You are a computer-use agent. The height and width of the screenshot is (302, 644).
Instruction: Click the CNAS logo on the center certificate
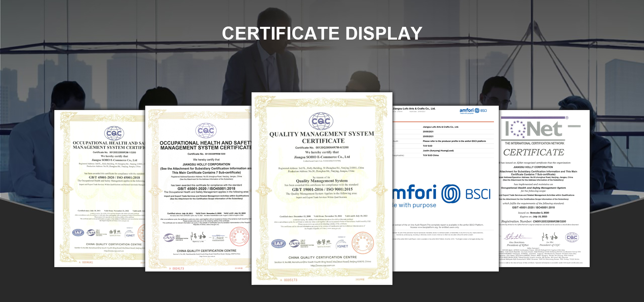[x=294, y=243]
